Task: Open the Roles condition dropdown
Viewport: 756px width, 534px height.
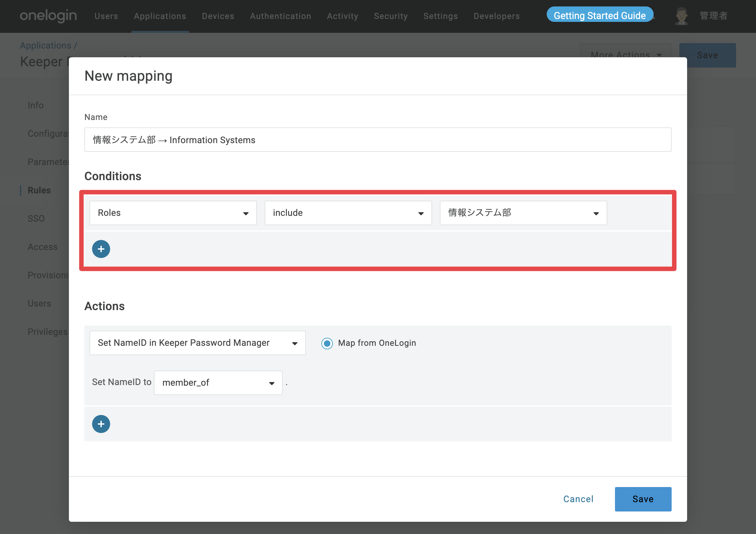Action: tap(173, 213)
